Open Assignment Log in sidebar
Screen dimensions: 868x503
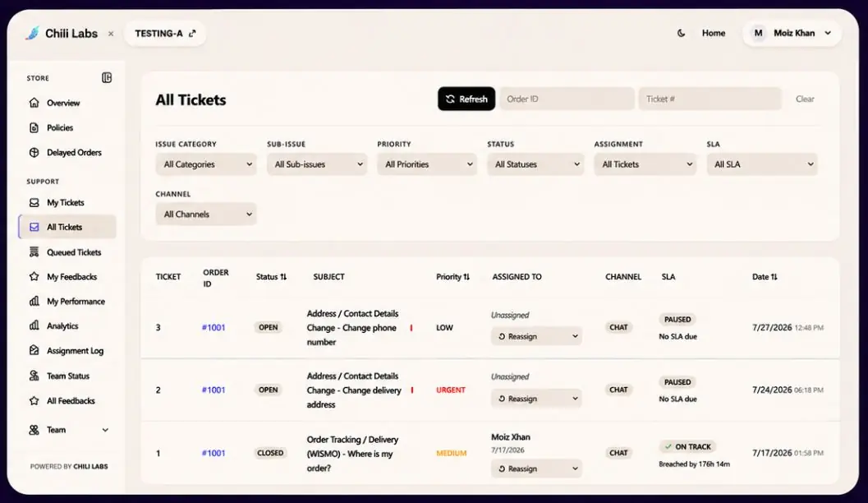(x=67, y=351)
